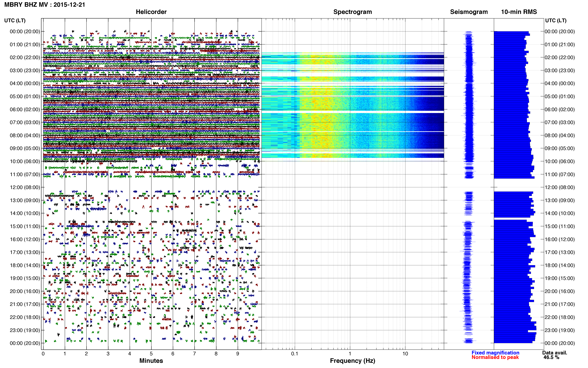Click the 'Frequency (Hz)' x-axis label
The image size is (588, 368).
tap(352, 361)
